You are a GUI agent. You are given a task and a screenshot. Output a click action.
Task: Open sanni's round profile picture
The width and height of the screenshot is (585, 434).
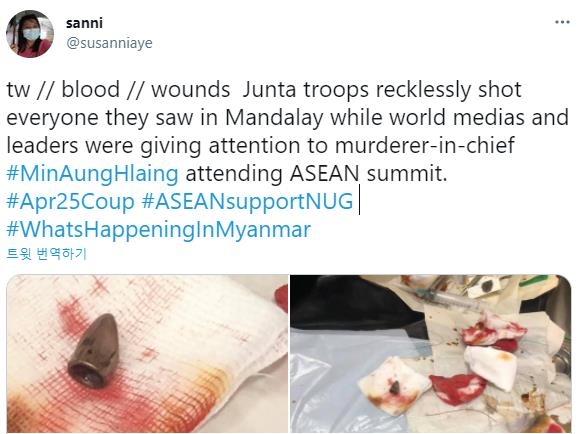[29, 34]
